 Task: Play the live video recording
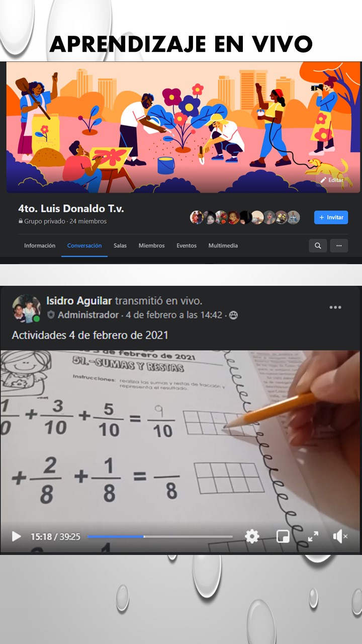[17, 536]
